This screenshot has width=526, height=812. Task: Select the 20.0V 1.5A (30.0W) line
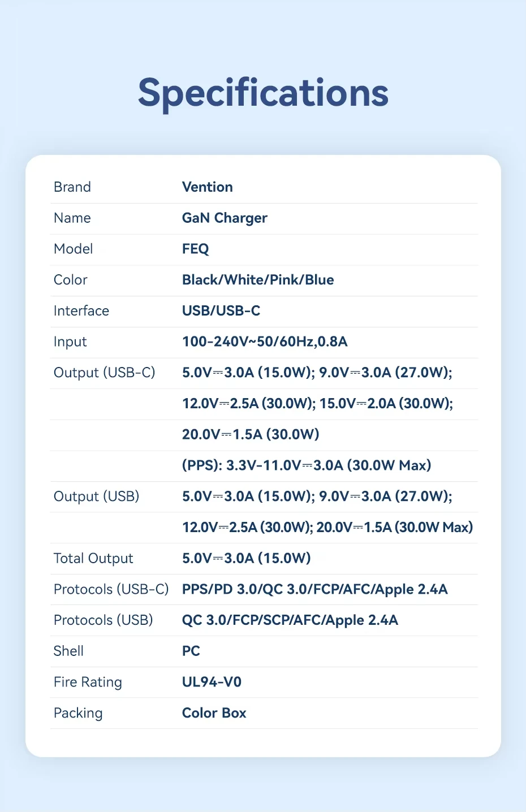251,434
